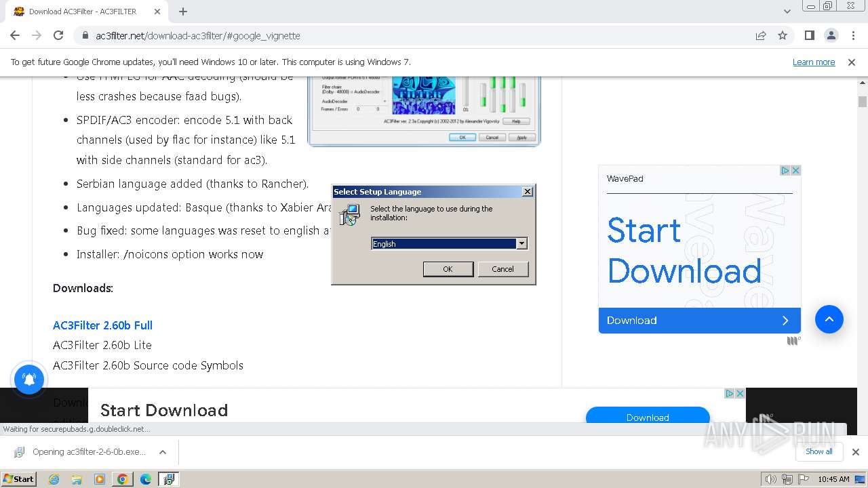Open the English language dropdown

(521, 243)
